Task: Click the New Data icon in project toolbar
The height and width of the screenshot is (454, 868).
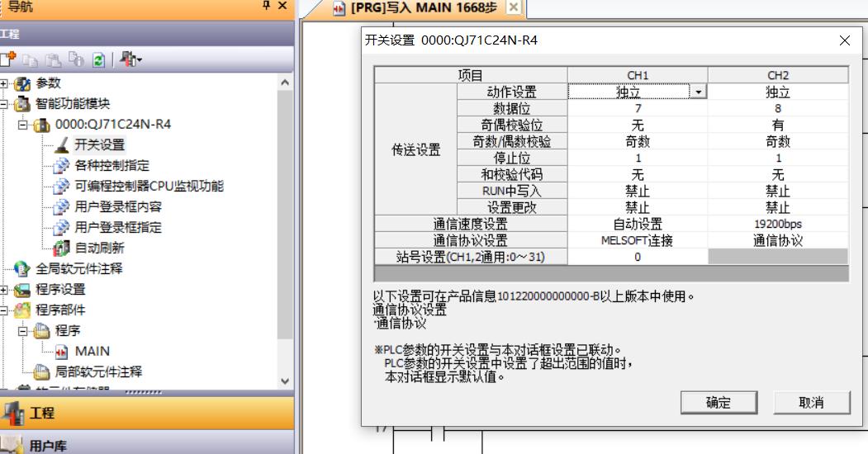Action: point(7,60)
